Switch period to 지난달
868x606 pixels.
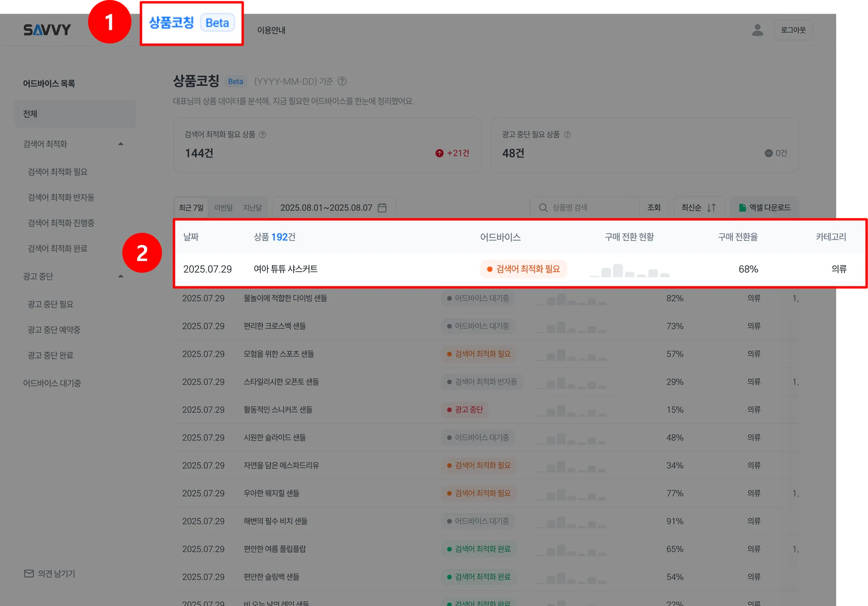[x=252, y=208]
